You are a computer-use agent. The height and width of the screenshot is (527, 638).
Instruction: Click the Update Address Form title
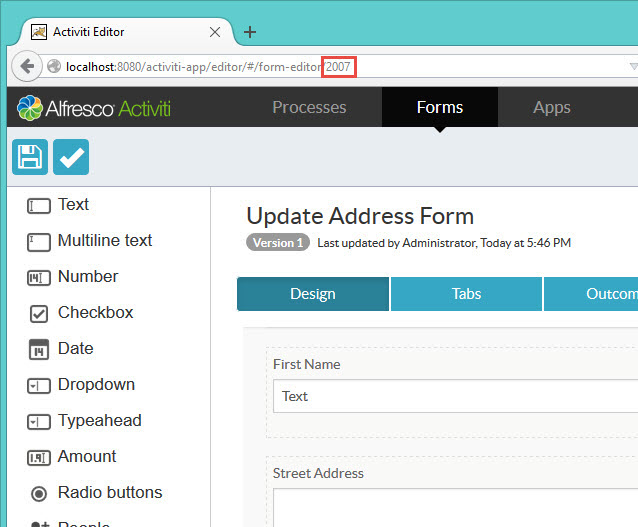point(360,216)
